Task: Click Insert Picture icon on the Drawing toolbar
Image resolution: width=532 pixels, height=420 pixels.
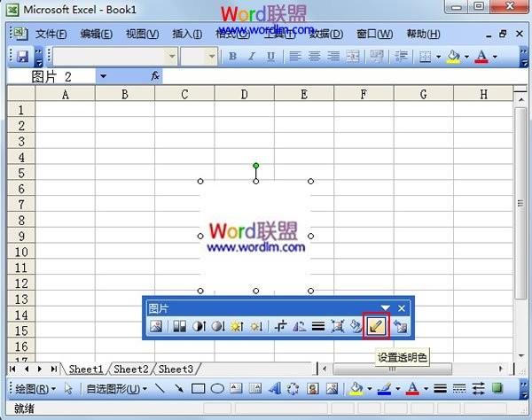Action: [x=332, y=388]
